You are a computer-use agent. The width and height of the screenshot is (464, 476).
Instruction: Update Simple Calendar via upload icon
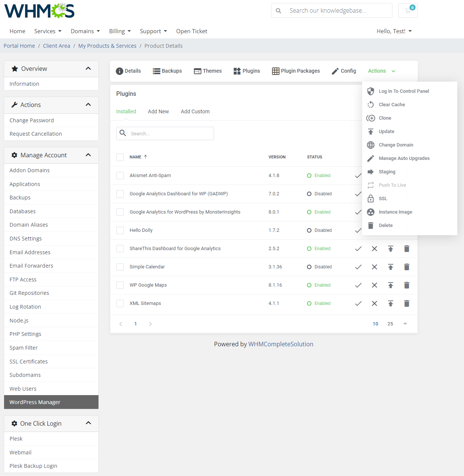point(391,267)
